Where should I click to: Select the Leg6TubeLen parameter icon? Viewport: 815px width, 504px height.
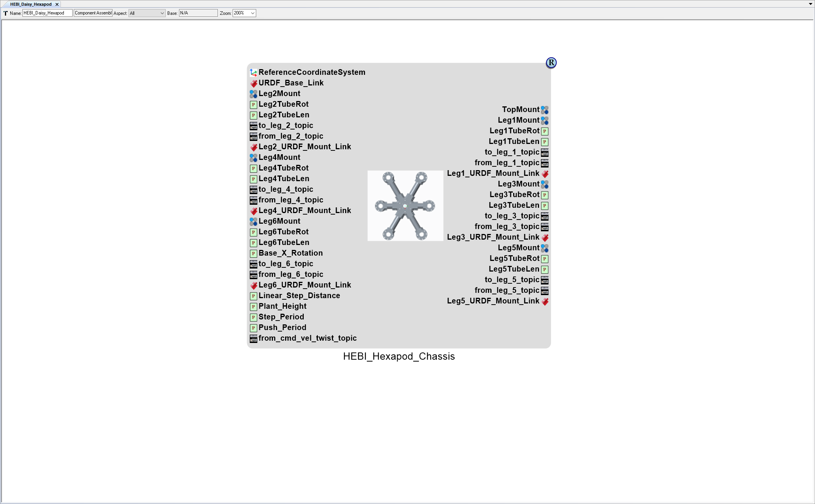pos(254,243)
